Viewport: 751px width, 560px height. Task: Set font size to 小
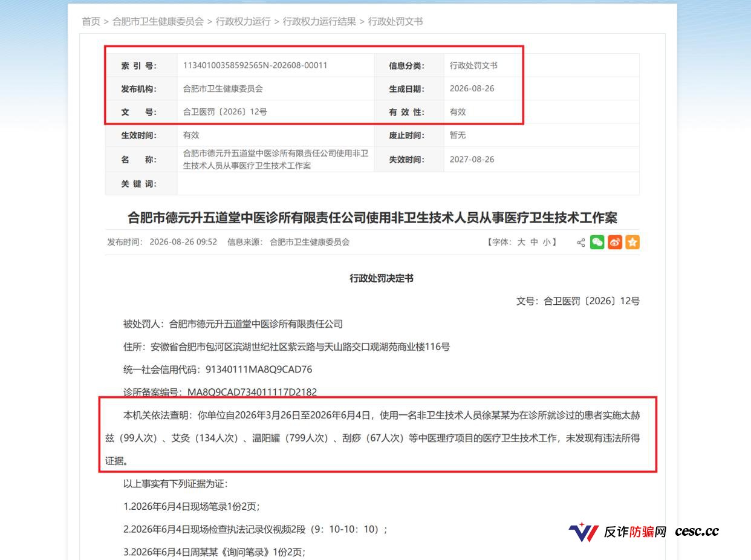pos(547,242)
